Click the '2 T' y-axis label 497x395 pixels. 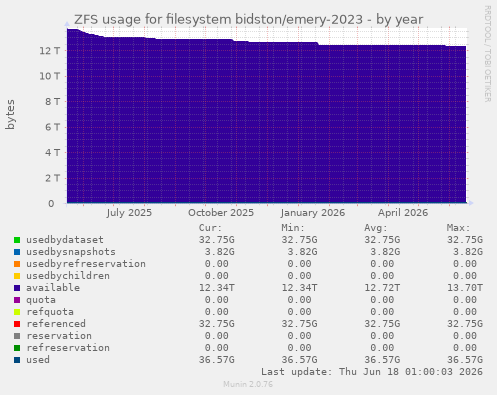(53, 178)
